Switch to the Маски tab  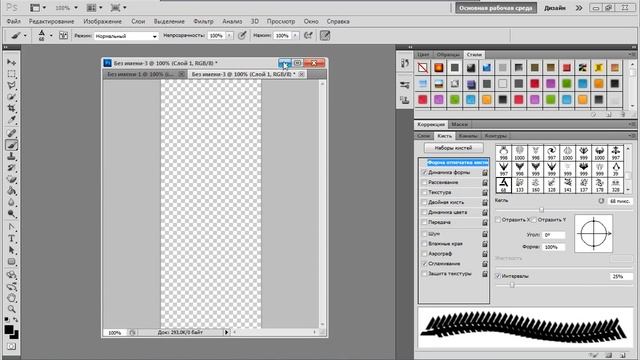pos(459,124)
